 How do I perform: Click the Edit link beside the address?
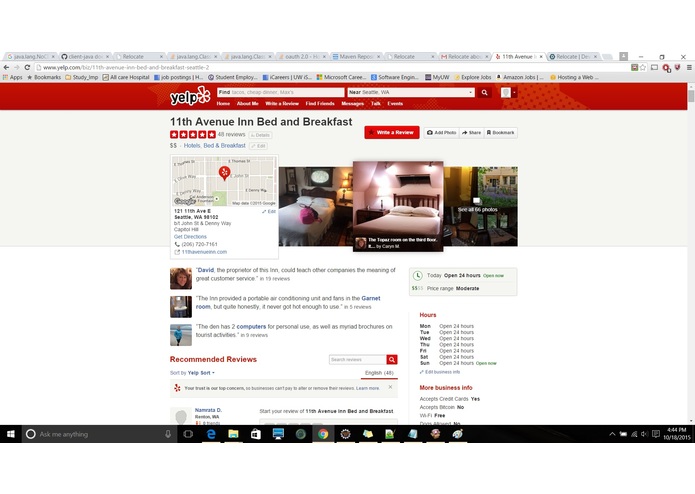269,212
